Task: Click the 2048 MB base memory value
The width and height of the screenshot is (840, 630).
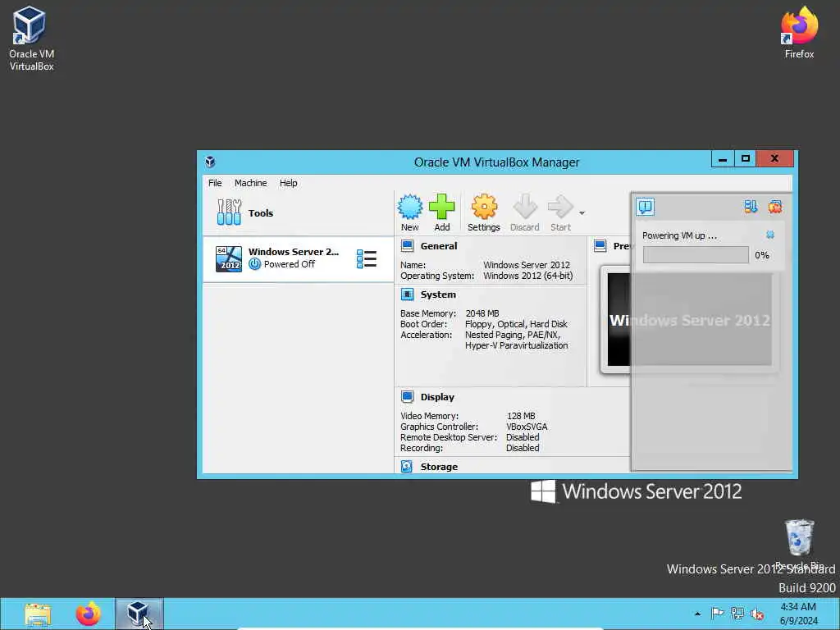Action: (x=482, y=313)
